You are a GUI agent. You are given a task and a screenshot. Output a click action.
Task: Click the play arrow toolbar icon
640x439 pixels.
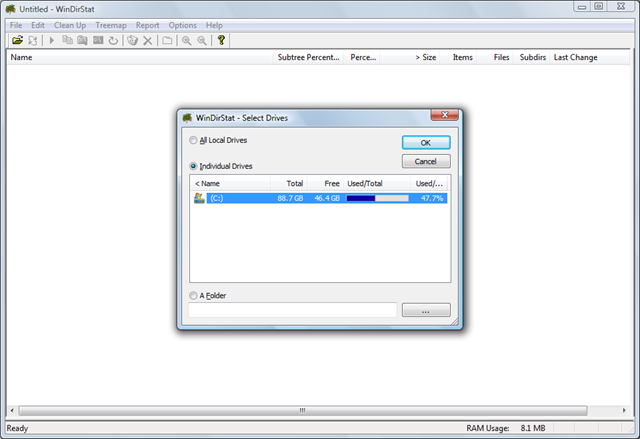click(52, 40)
